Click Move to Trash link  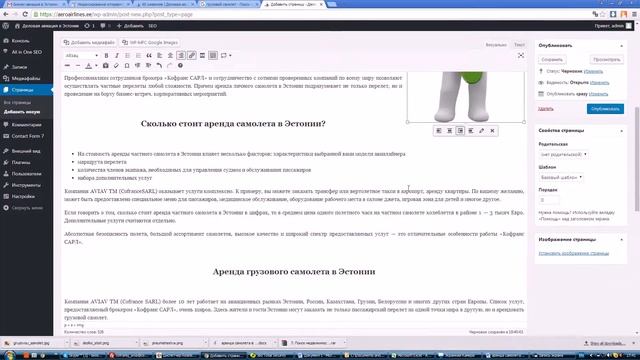pos(546,109)
